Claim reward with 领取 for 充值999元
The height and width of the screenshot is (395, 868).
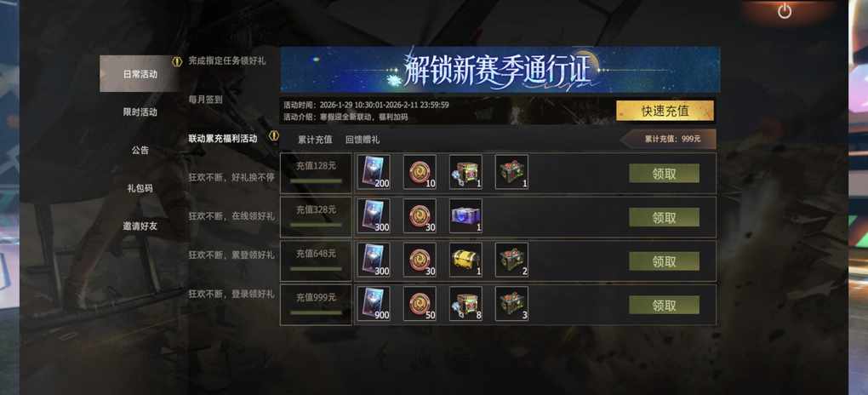(664, 306)
